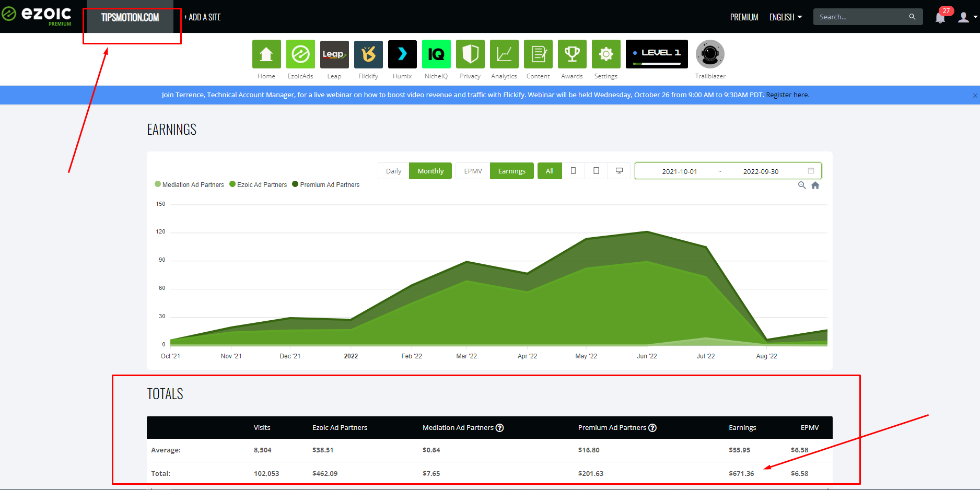Click total Ezoic partners value $462.09
980x490 pixels.
tap(325, 473)
